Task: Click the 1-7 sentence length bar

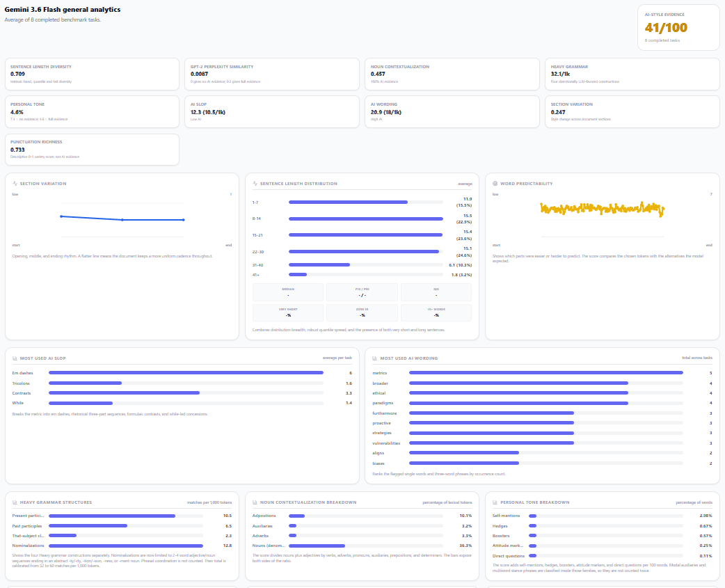Action: pos(366,202)
